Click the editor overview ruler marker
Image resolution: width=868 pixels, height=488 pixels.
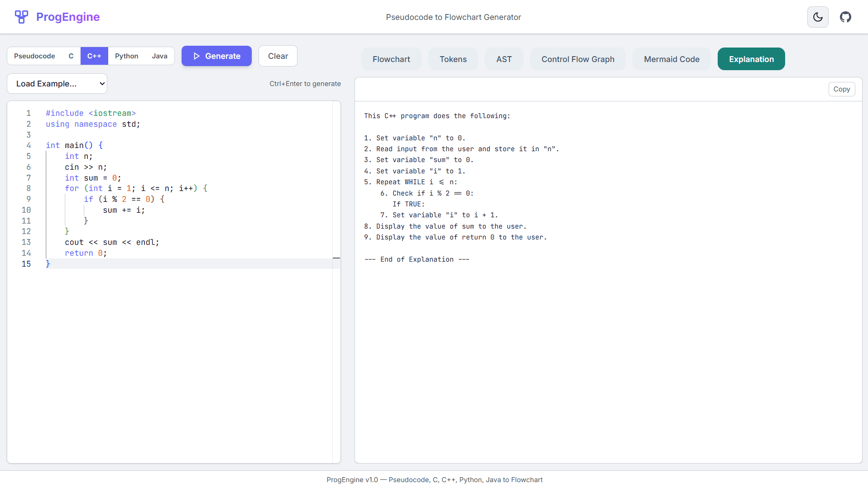tap(336, 258)
